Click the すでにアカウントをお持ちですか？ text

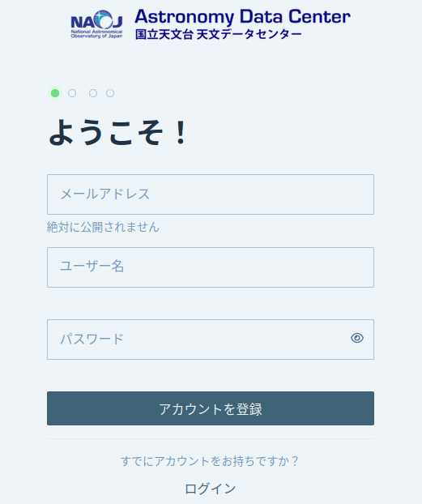[x=211, y=461]
